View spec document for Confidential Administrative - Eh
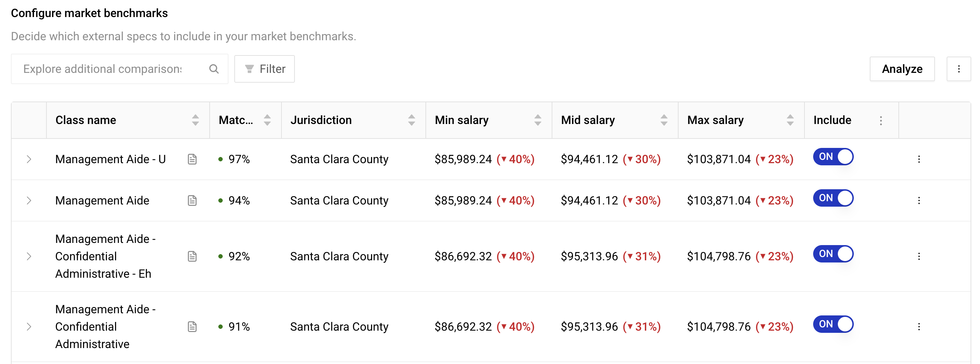Screen dimensions: 980x364 click(x=192, y=256)
